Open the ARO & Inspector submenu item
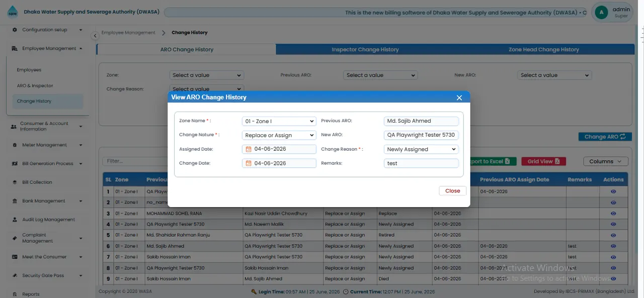The height and width of the screenshot is (298, 644). pyautogui.click(x=35, y=86)
